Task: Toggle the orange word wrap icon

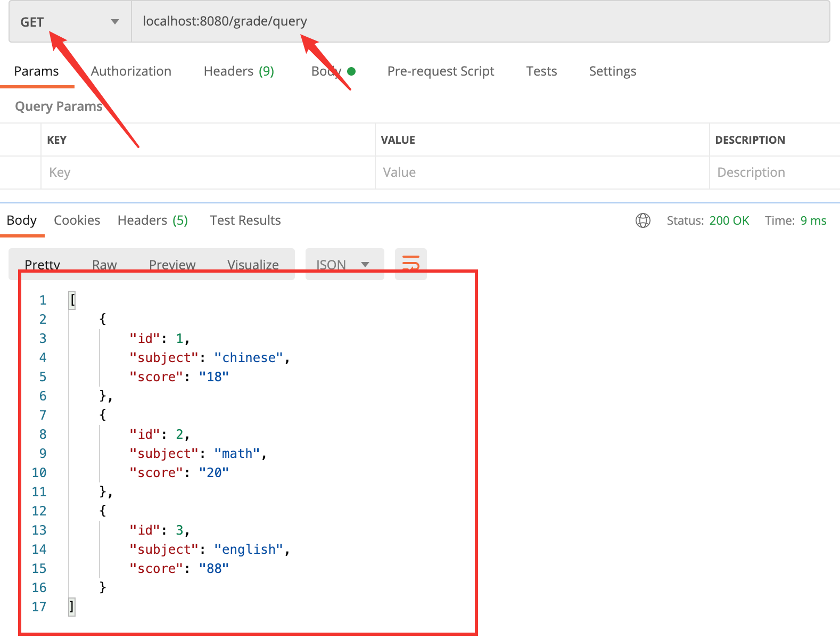Action: (x=410, y=264)
